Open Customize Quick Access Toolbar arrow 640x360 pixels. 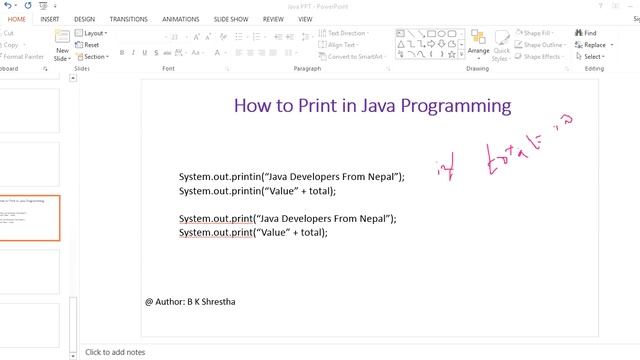point(55,6)
